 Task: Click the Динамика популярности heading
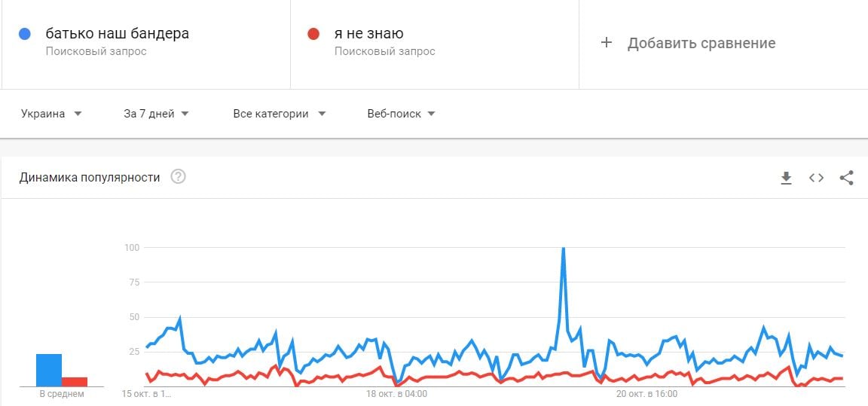click(x=90, y=178)
